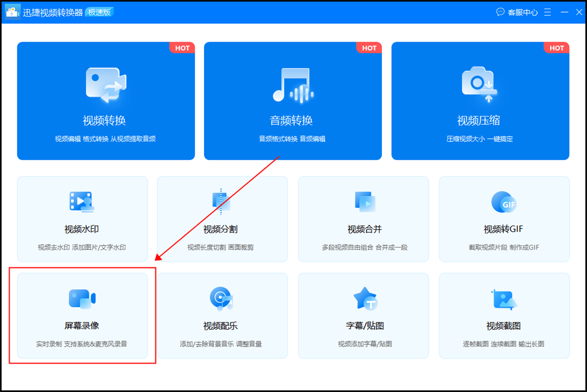Open the 视频转换 title label

pos(104,121)
